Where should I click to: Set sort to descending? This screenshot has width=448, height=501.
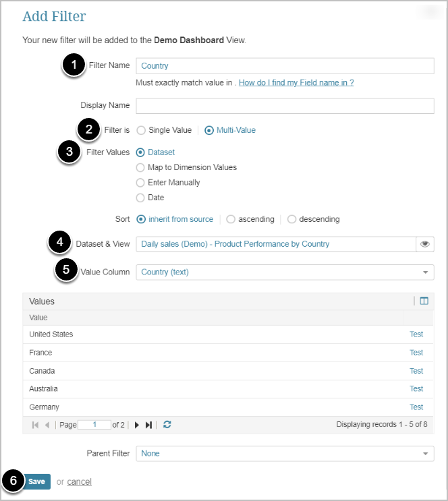292,219
